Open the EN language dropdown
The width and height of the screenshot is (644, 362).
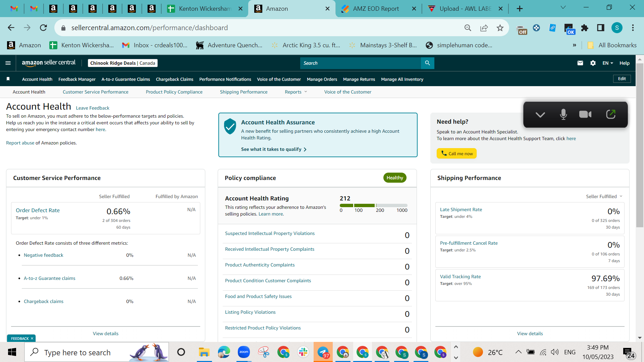point(607,63)
